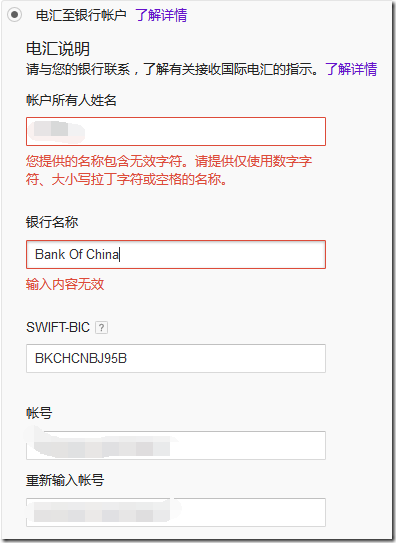Click the red invalid characters name error
Image resolution: width=396 pixels, height=543 pixels.
[169, 170]
